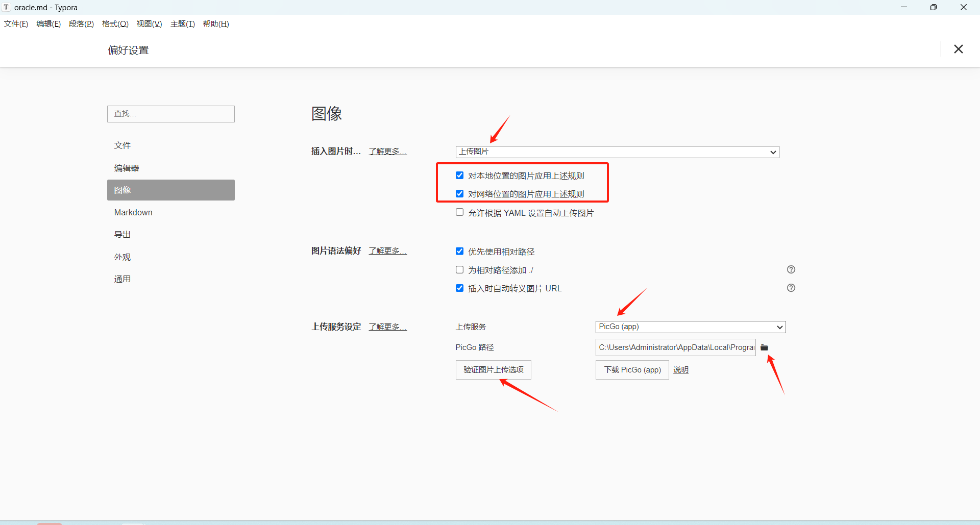Screen dimensions: 980x525
Task: Open the 说明 link
Action: click(x=680, y=370)
